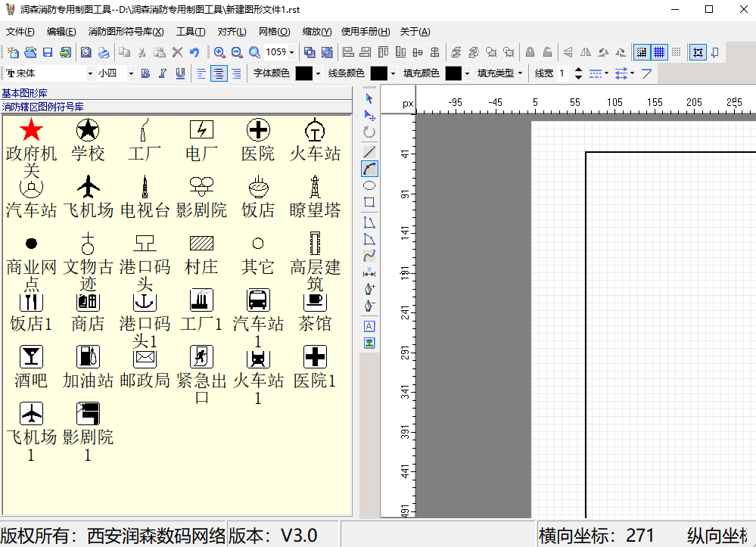The height and width of the screenshot is (547, 756).
Task: Switch to 基本图形库 library panel
Action: (x=24, y=93)
